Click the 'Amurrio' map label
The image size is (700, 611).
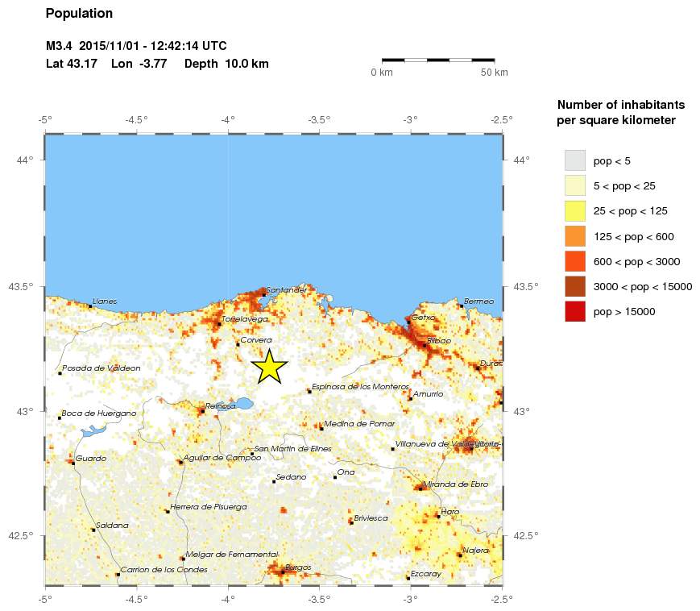428,393
